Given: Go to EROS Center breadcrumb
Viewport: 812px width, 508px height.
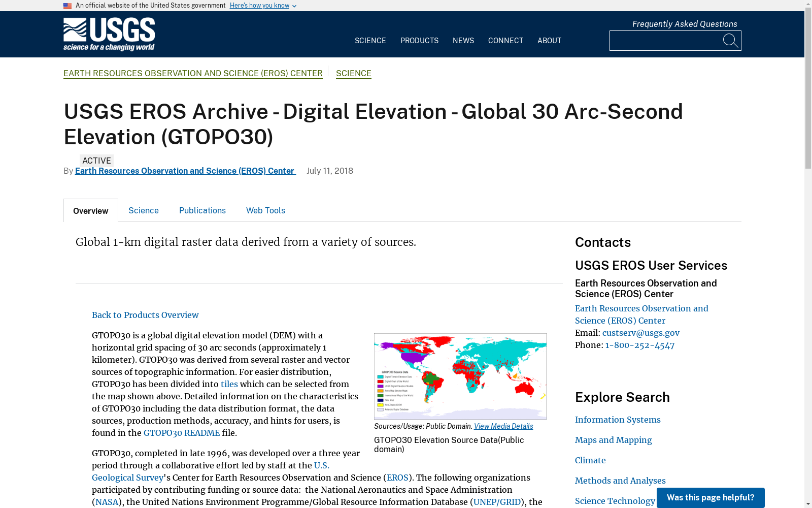Looking at the screenshot, I should [x=193, y=74].
